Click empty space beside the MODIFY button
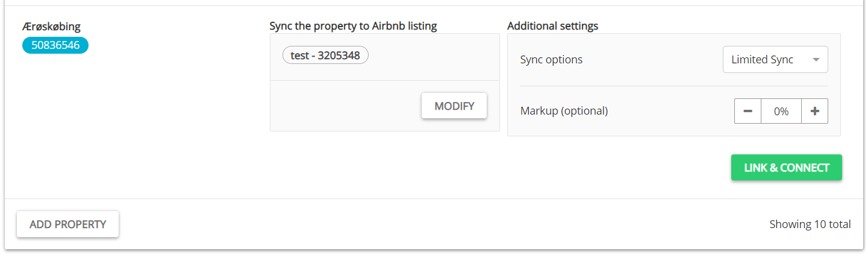Viewport: 868px width, 254px height. point(343,106)
